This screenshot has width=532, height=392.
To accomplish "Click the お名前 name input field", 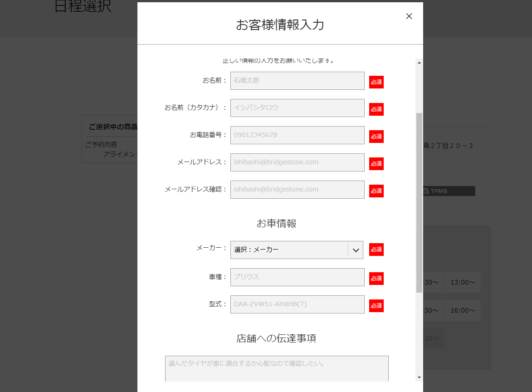I will (x=297, y=81).
